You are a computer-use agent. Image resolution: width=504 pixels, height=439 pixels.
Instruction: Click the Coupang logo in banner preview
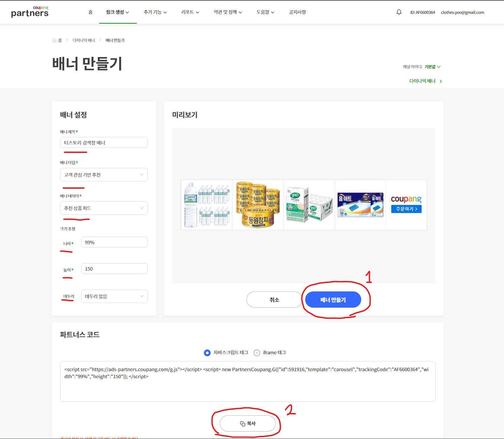(406, 199)
